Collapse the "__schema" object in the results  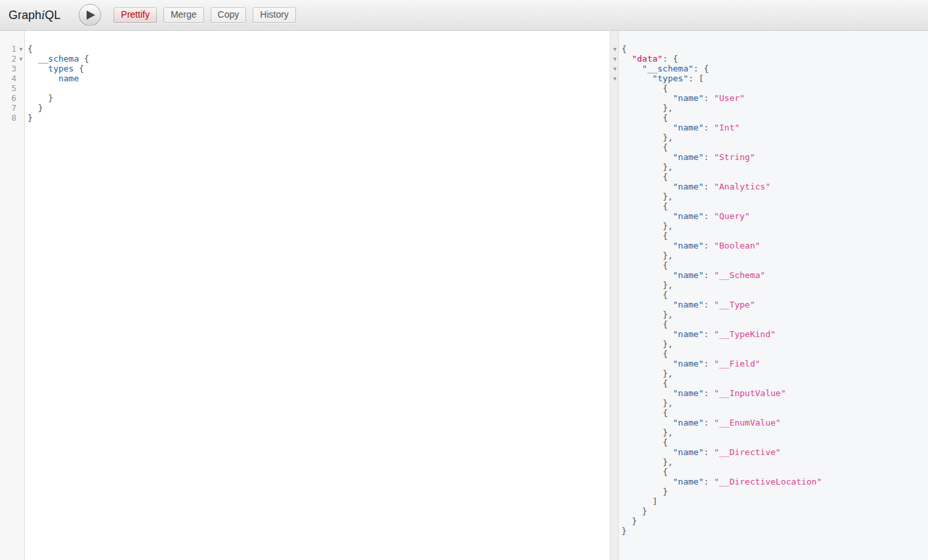tap(615, 69)
